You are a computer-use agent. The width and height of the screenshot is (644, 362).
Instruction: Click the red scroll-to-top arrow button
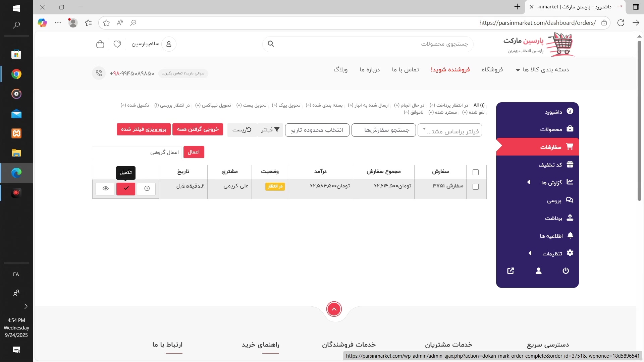point(334,309)
